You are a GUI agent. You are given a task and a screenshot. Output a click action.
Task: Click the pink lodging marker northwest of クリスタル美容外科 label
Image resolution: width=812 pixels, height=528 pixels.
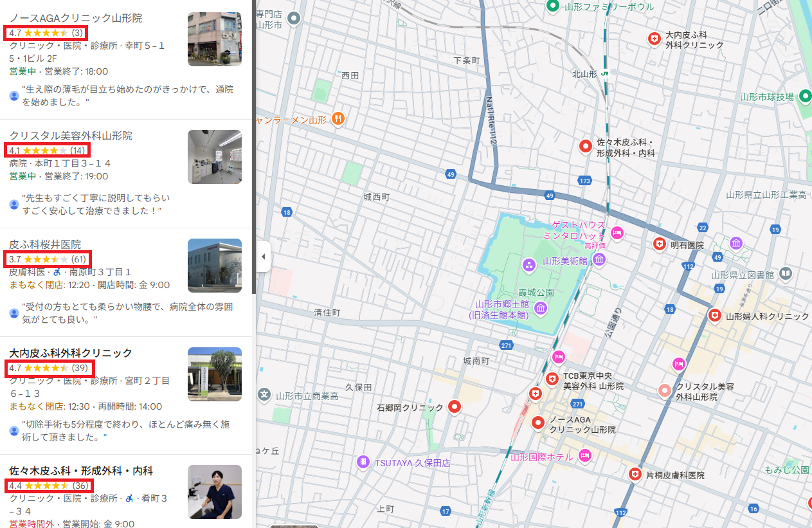click(x=678, y=365)
